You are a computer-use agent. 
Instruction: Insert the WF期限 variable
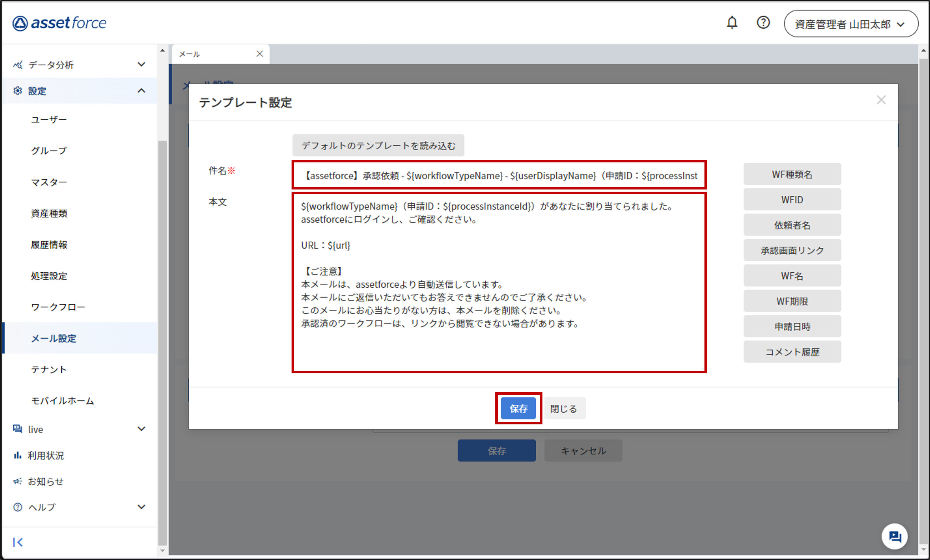(x=792, y=301)
